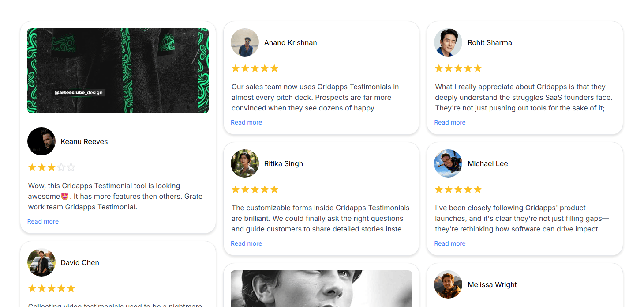Click Melissa Wright's profile avatar
The width and height of the screenshot is (644, 307).
pos(448,284)
